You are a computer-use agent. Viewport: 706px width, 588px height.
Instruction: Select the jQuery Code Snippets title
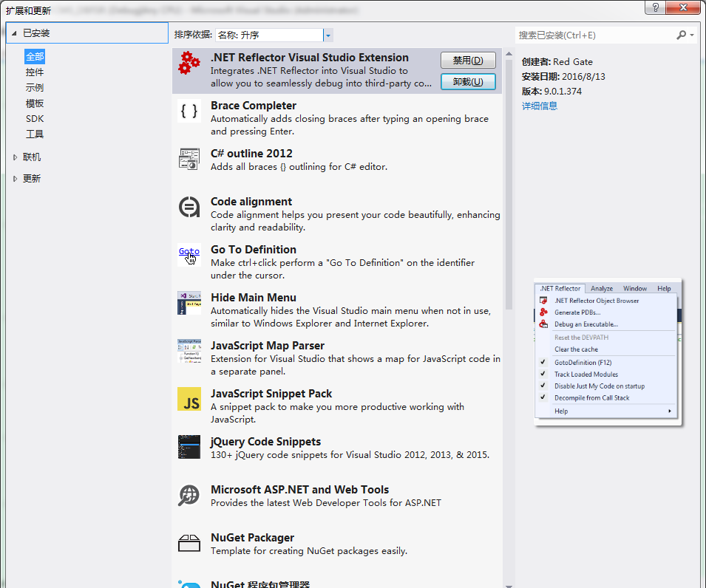point(265,442)
